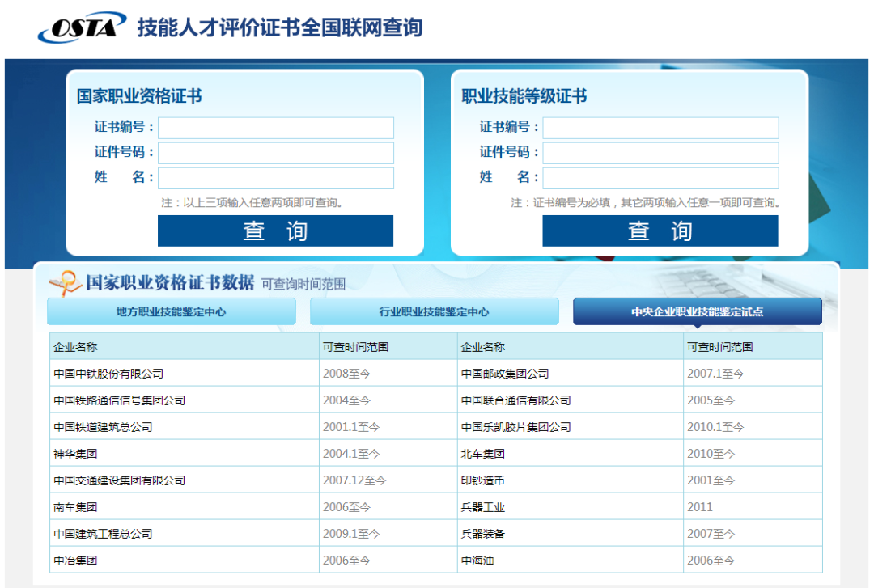Click 查询 button in 职业技能等级证书 panel

coord(660,231)
